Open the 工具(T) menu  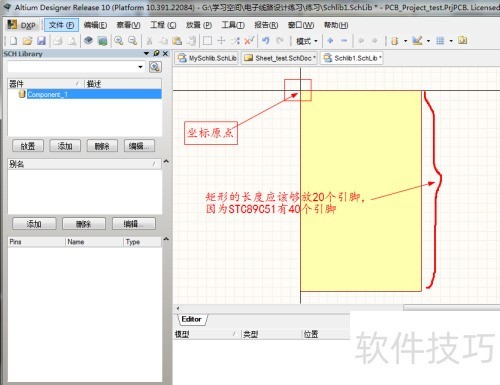233,25
